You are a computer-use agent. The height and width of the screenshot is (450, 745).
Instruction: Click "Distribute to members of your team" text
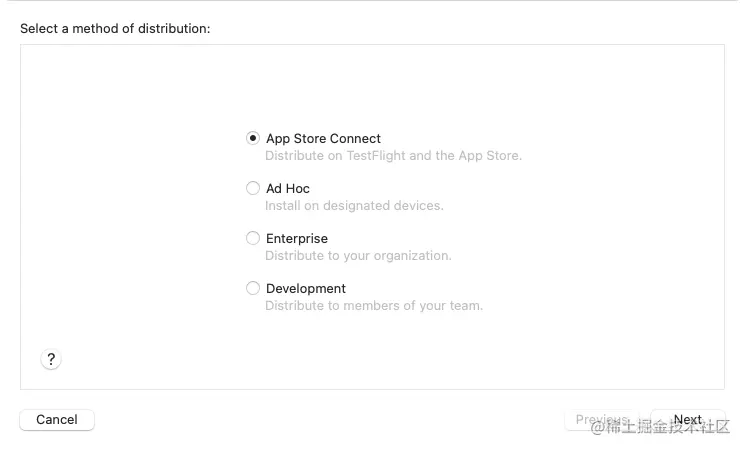[x=374, y=306]
